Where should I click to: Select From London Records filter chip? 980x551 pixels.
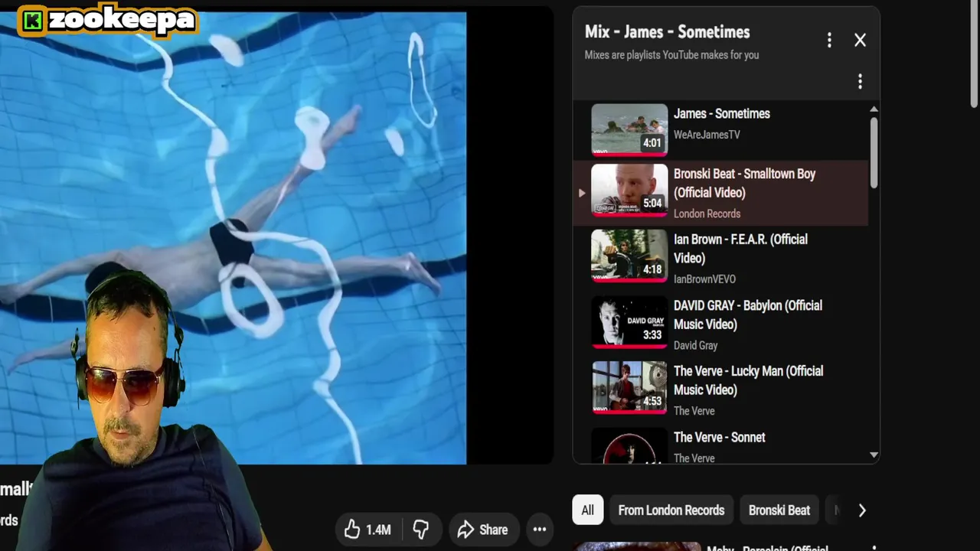coord(671,510)
